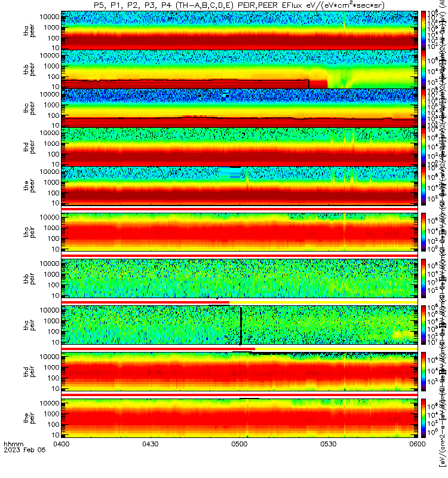Click the 'thb peir' panel label
This screenshot has width=448, height=478.
click(x=29, y=278)
